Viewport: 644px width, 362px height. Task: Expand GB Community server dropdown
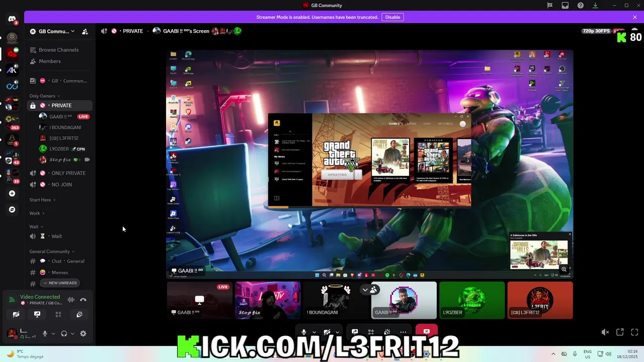pos(73,31)
